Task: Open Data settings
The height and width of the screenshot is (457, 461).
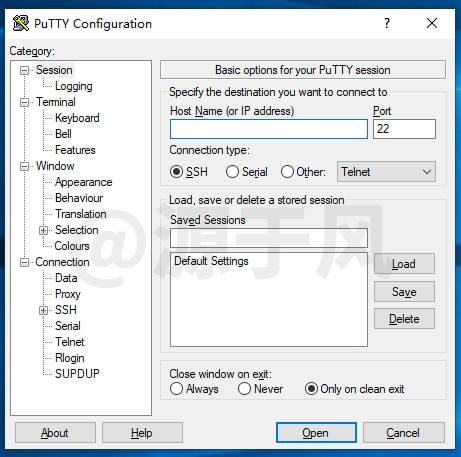Action: [x=66, y=278]
